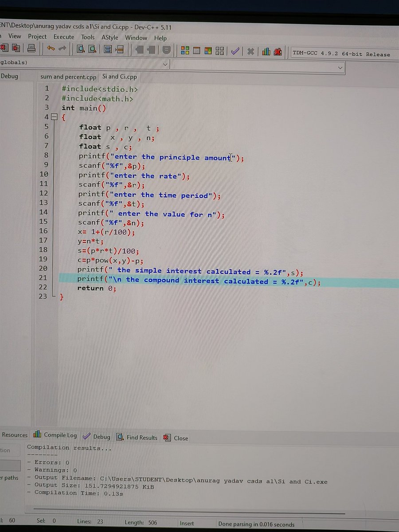Collapse the main() fold marker at line 4
The image size is (399, 532).
click(x=55, y=117)
